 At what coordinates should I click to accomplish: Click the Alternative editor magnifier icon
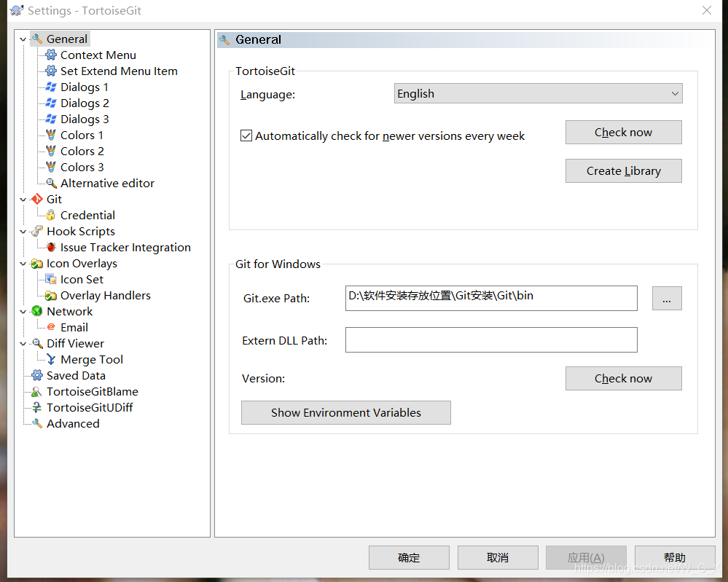50,184
